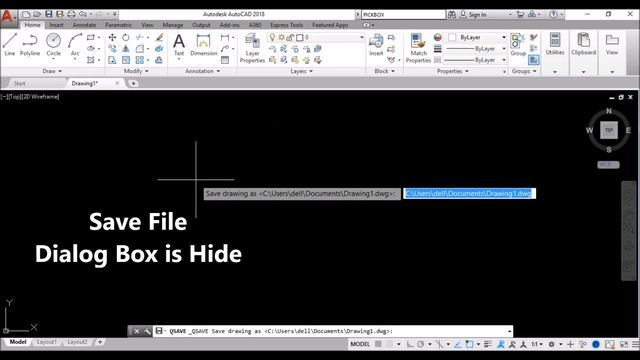Screen dimensions: 640x360
Task: Select the Arc tool
Action: pyautogui.click(x=75, y=44)
